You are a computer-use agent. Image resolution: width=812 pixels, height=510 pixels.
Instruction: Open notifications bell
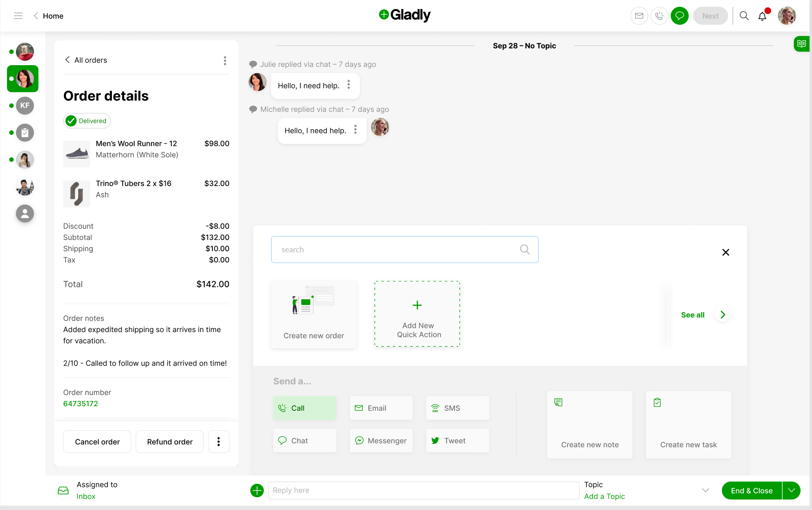tap(762, 16)
